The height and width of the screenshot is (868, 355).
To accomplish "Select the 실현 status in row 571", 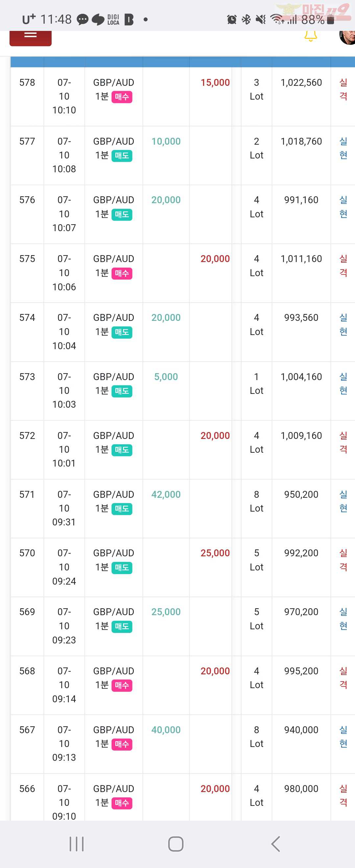I will click(x=343, y=501).
